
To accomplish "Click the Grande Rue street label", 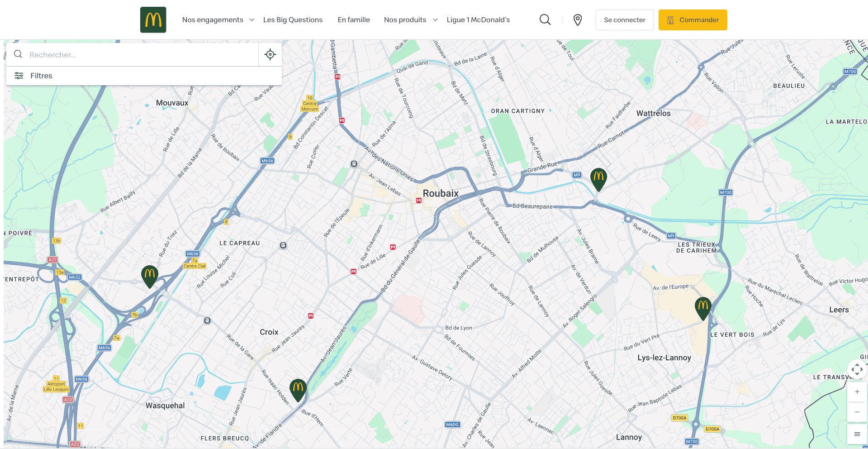I will coord(542,167).
